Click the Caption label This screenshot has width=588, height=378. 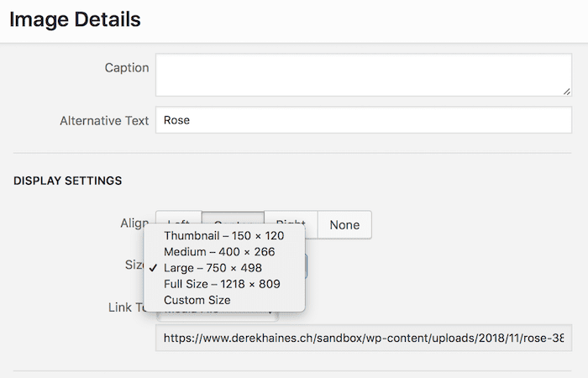[127, 67]
